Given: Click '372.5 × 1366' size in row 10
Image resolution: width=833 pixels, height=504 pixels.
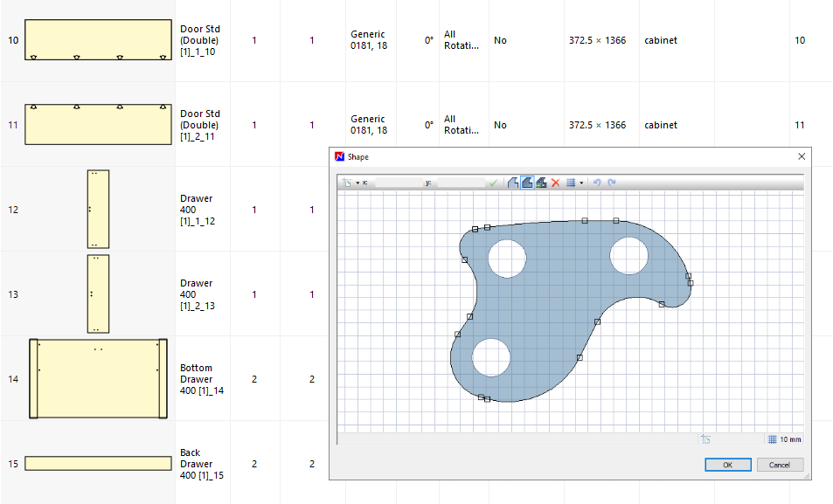Looking at the screenshot, I should 597,40.
